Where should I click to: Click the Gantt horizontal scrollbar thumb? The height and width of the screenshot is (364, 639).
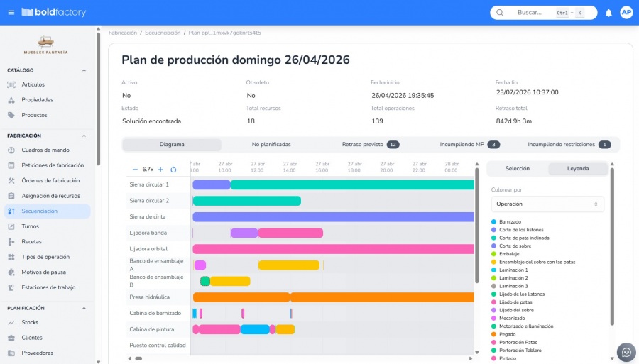(138, 359)
